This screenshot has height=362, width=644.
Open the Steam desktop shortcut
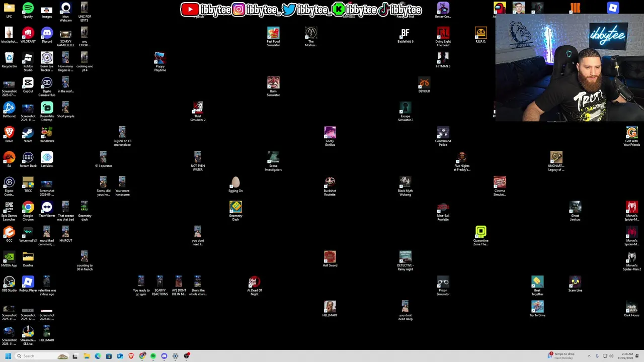pos(28,135)
